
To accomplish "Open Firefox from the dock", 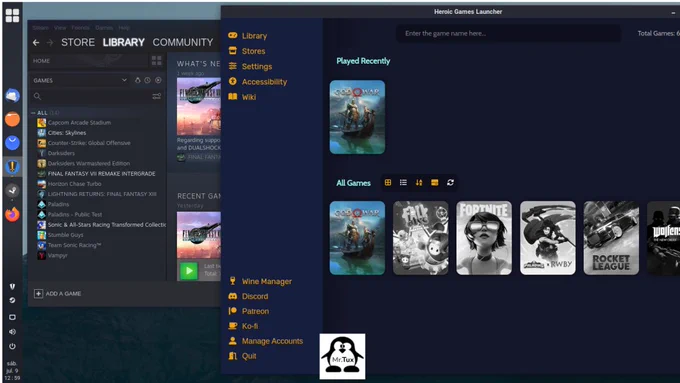I will 12,214.
